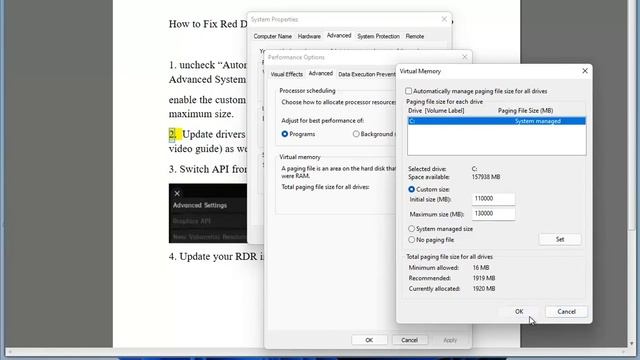Screen dimensions: 640x360
Task: Click '4. Update your RDR' line in document
Action: [216, 256]
